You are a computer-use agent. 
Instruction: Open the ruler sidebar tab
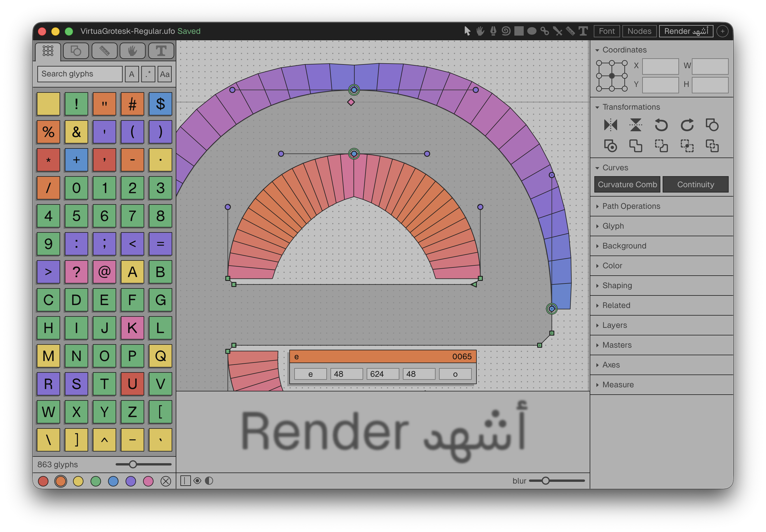(105, 51)
